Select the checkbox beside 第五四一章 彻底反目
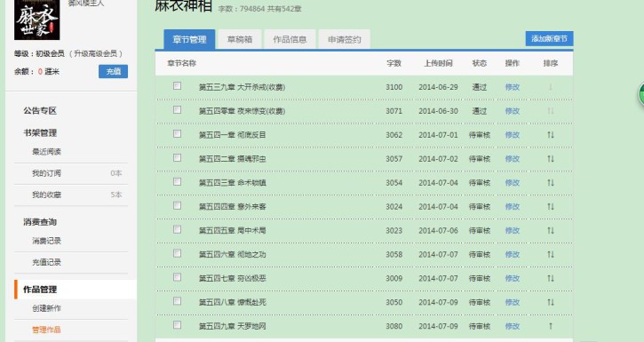 (177, 133)
